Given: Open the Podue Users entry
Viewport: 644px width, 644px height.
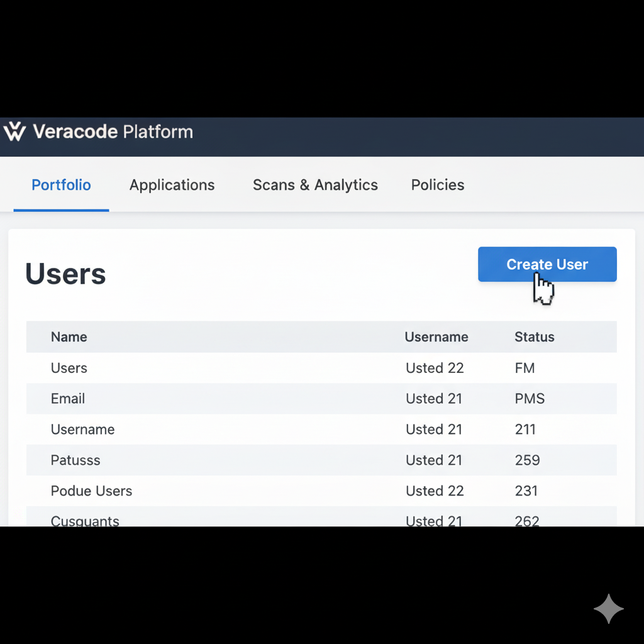Looking at the screenshot, I should (92, 491).
